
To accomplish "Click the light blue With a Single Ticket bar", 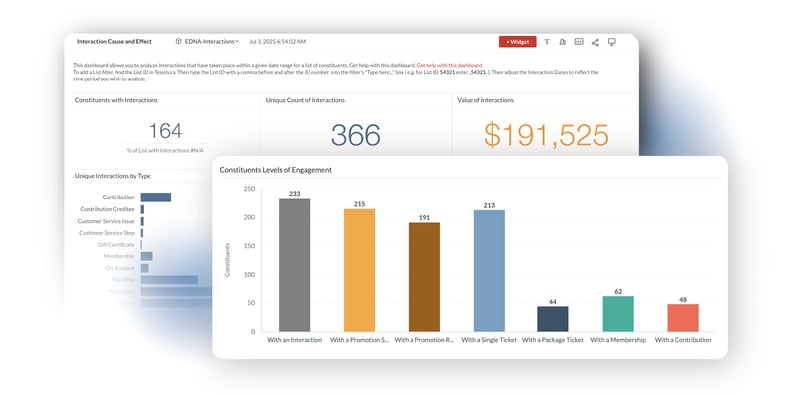I will (x=489, y=270).
